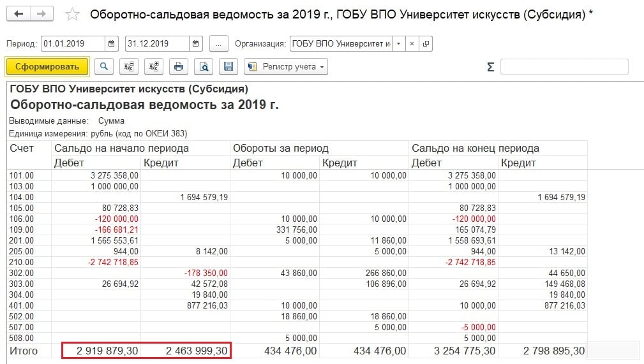Image resolution: width=644 pixels, height=364 pixels.
Task: Clear the Организация field with the x button
Action: click(x=412, y=43)
